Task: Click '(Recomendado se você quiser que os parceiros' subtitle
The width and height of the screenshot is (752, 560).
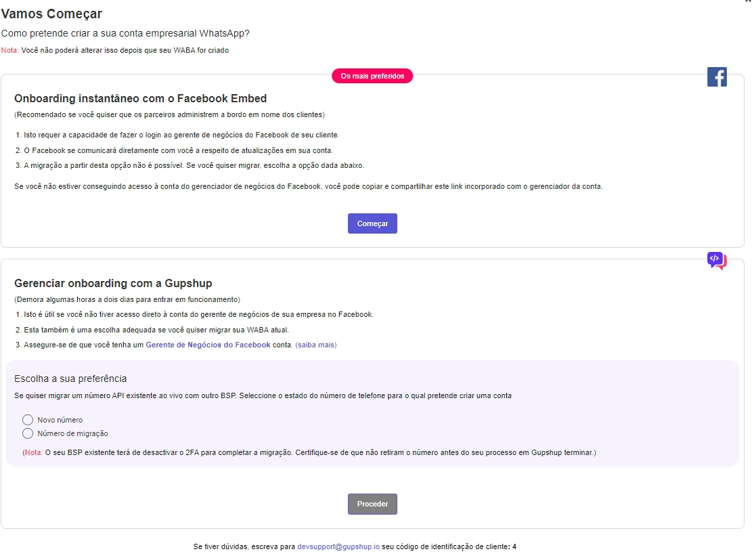Action: pyautogui.click(x=169, y=114)
